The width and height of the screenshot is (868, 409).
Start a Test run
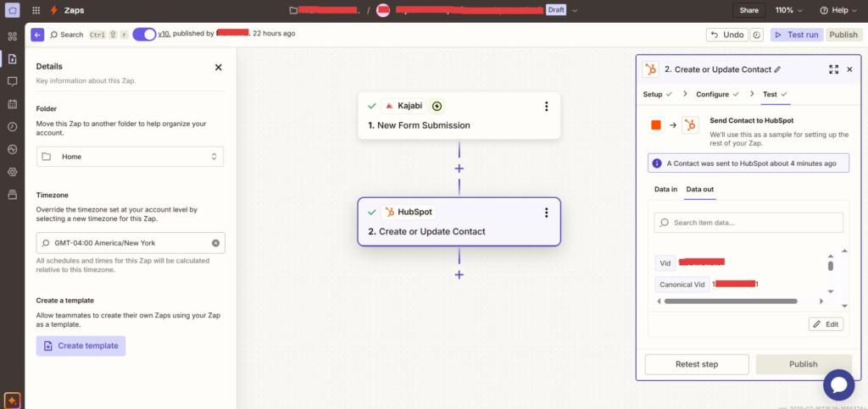pos(797,35)
